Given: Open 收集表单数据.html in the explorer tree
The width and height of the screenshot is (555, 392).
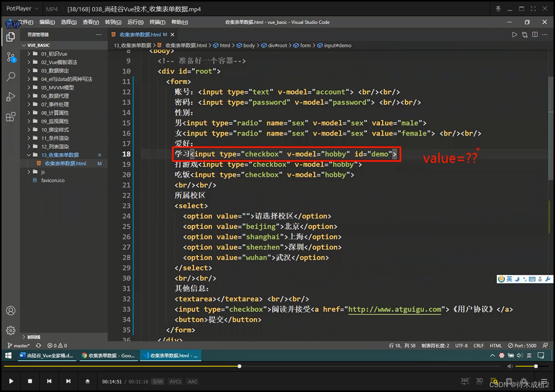Looking at the screenshot, I should pyautogui.click(x=64, y=163).
